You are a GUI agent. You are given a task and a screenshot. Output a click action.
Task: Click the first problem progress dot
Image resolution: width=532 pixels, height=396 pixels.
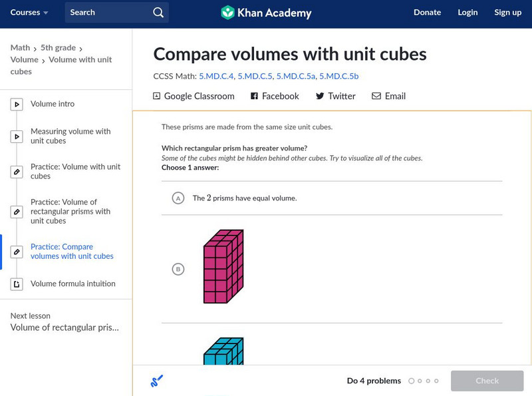click(x=412, y=381)
